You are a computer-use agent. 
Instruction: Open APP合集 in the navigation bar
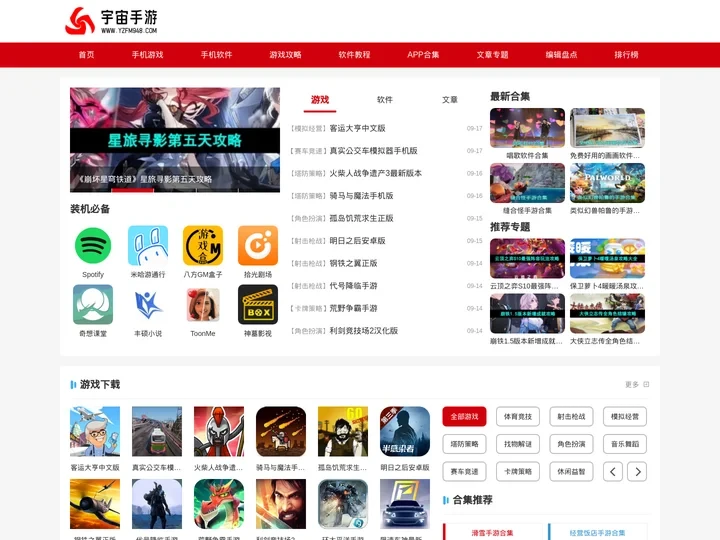coord(423,55)
